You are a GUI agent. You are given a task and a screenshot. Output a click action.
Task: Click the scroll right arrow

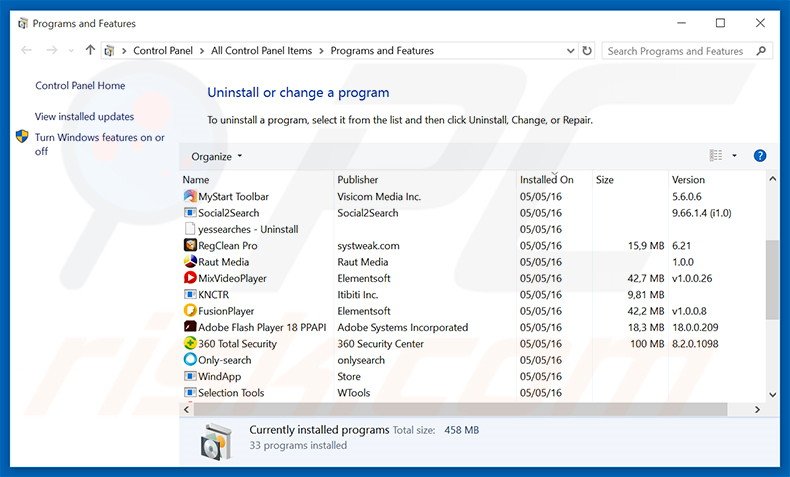(x=757, y=410)
